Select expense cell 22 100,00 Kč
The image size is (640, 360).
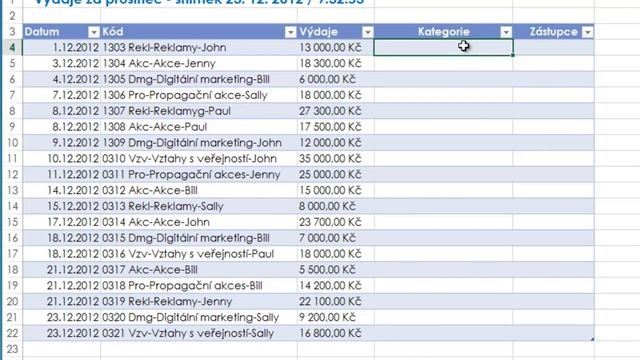(336, 301)
